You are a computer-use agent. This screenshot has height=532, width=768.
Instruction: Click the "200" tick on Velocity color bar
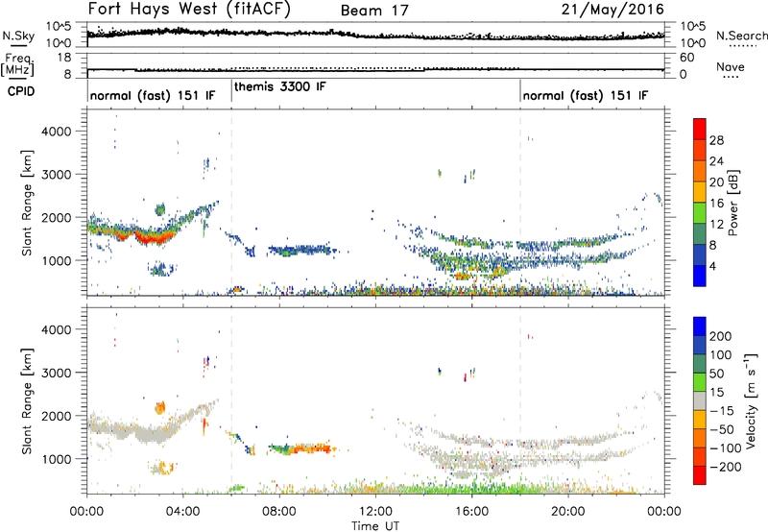point(721,336)
